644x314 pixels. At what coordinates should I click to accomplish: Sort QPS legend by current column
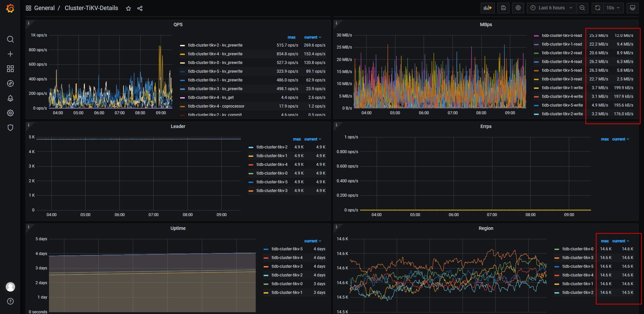(x=312, y=37)
